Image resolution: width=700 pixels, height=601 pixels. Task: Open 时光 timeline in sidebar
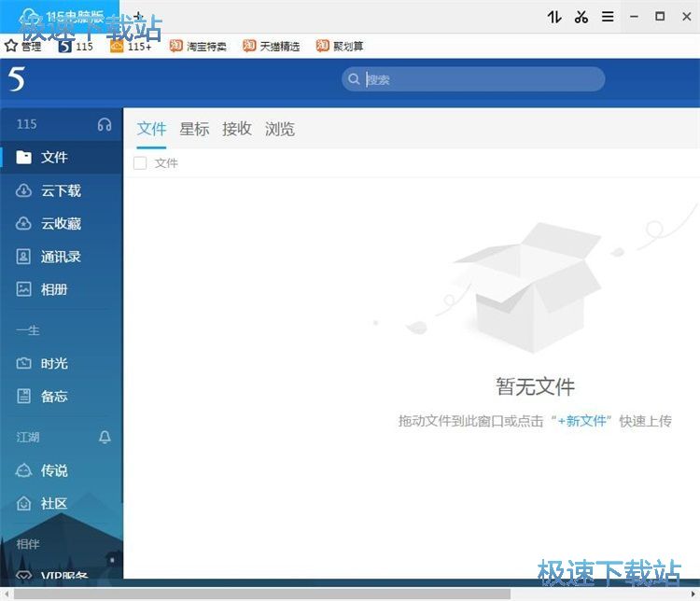54,363
